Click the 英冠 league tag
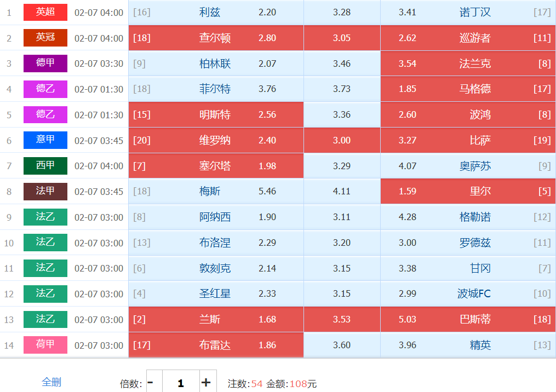The height and width of the screenshot is (392, 556). click(x=45, y=38)
